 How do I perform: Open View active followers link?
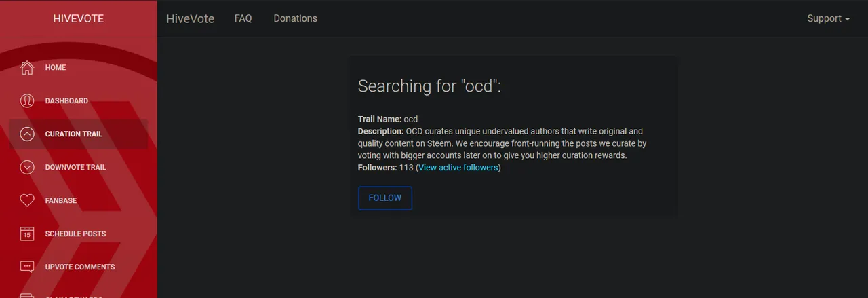(x=458, y=168)
